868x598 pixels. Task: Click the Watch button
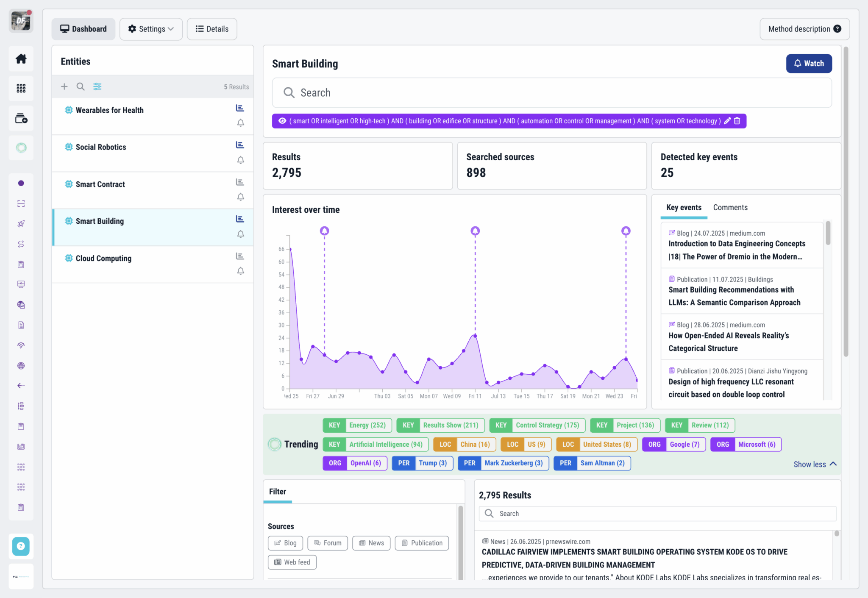click(x=809, y=63)
